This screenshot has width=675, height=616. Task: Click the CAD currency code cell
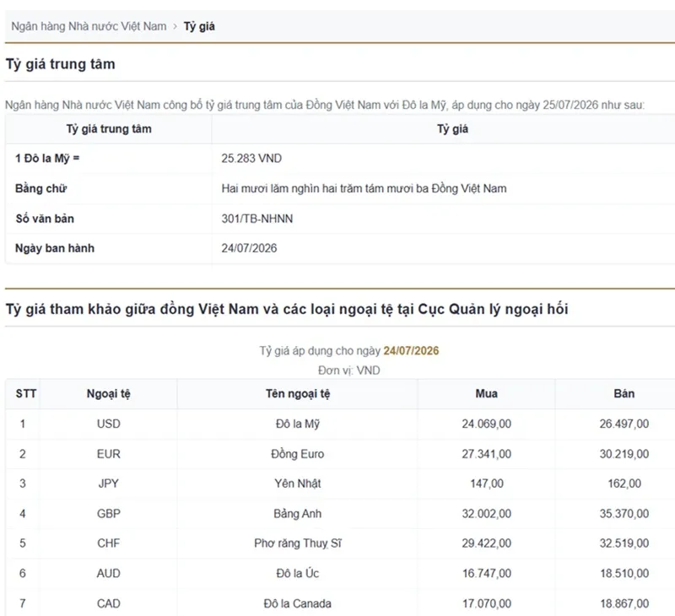[109, 603]
